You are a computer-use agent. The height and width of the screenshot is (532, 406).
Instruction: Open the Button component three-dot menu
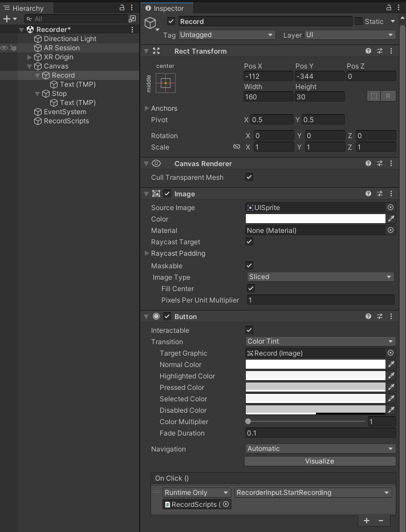[391, 316]
